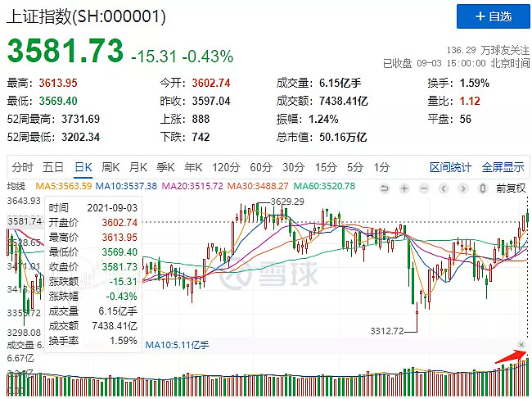
Task: Click the MA5:3563.59 indicator label
Action: (64, 186)
